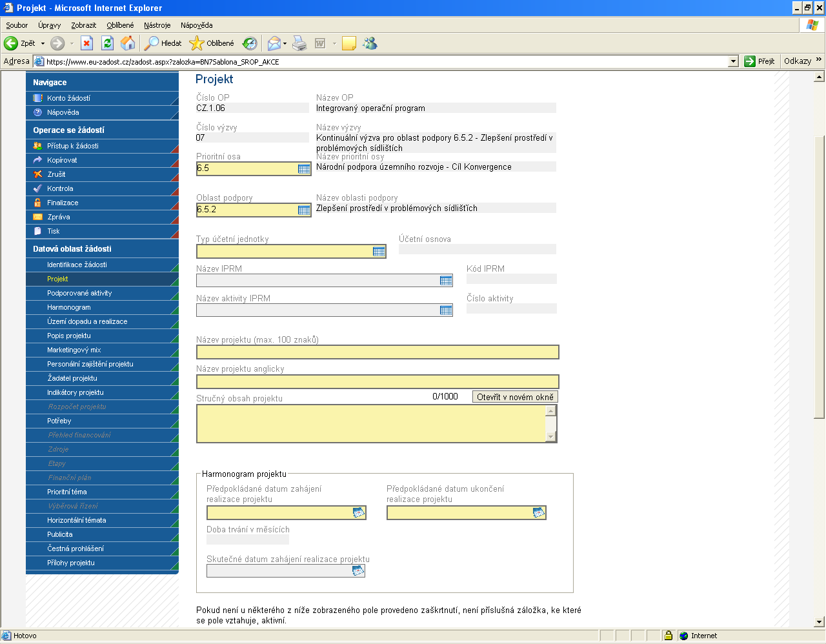Open browsing history toolbar icon
This screenshot has width=826, height=644.
coord(250,43)
